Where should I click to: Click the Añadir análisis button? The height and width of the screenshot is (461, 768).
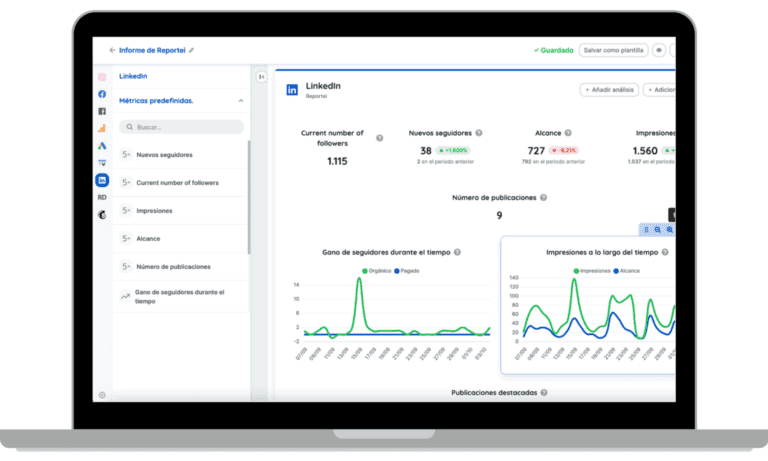pyautogui.click(x=609, y=90)
